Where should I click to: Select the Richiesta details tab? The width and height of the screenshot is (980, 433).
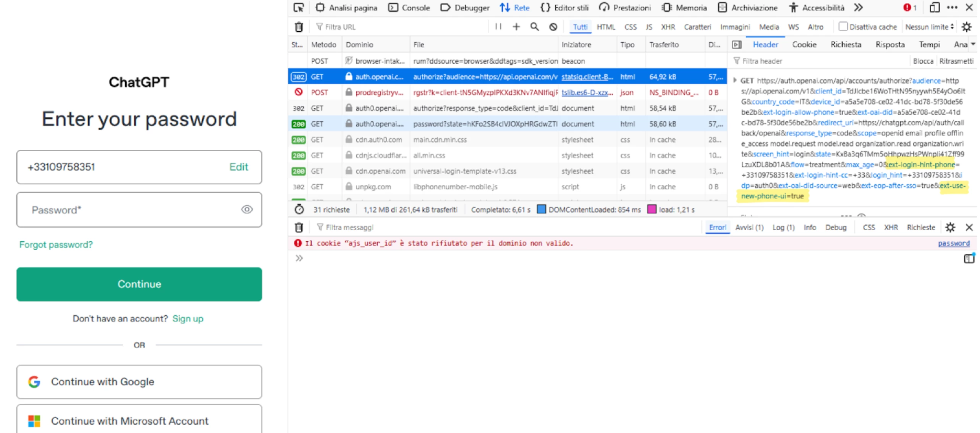click(x=846, y=45)
